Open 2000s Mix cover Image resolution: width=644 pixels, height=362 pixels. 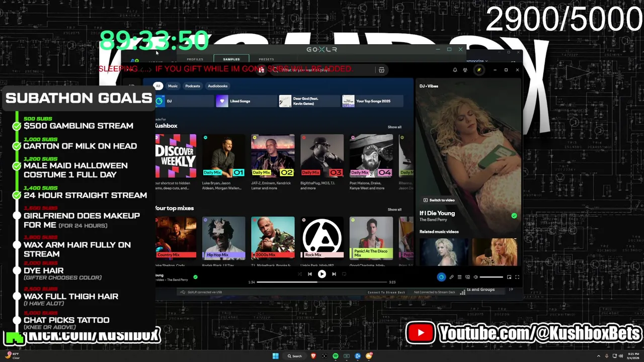pos(273,238)
